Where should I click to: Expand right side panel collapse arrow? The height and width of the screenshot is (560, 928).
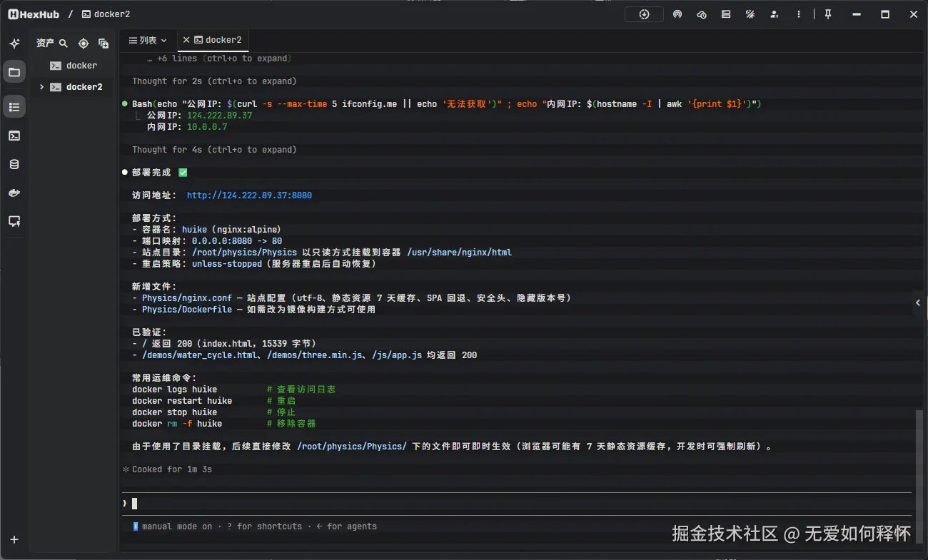tap(918, 303)
